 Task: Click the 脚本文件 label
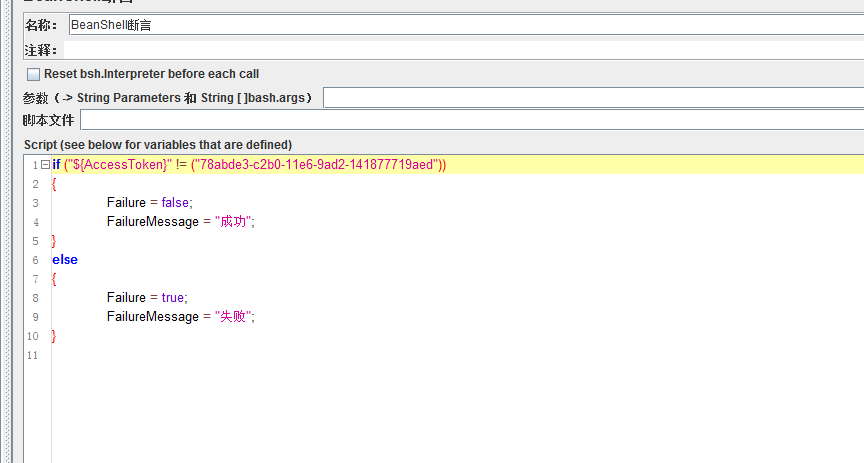pyautogui.click(x=48, y=120)
